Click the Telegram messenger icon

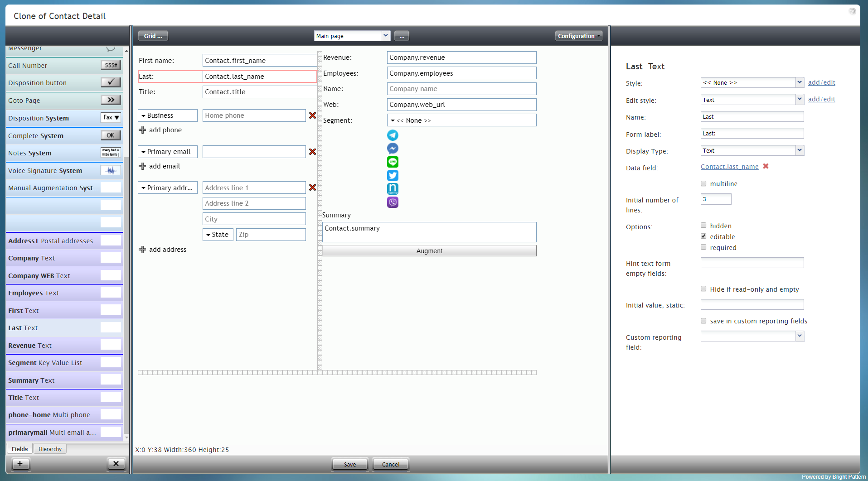(x=393, y=135)
